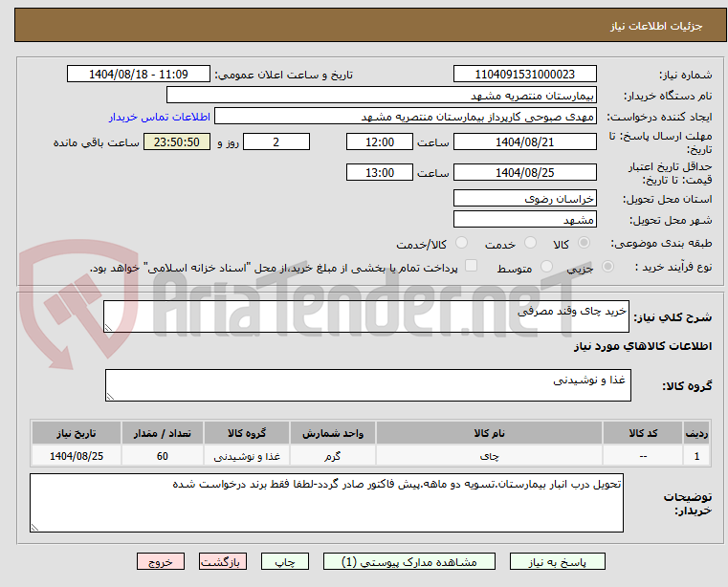Click the countdown timer 23:50:50

tap(177, 142)
